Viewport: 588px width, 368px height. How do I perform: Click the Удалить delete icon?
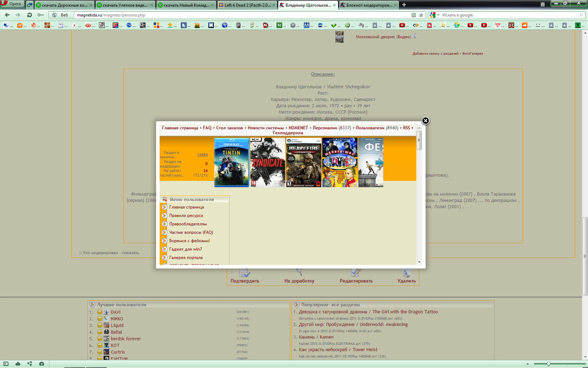(x=406, y=273)
